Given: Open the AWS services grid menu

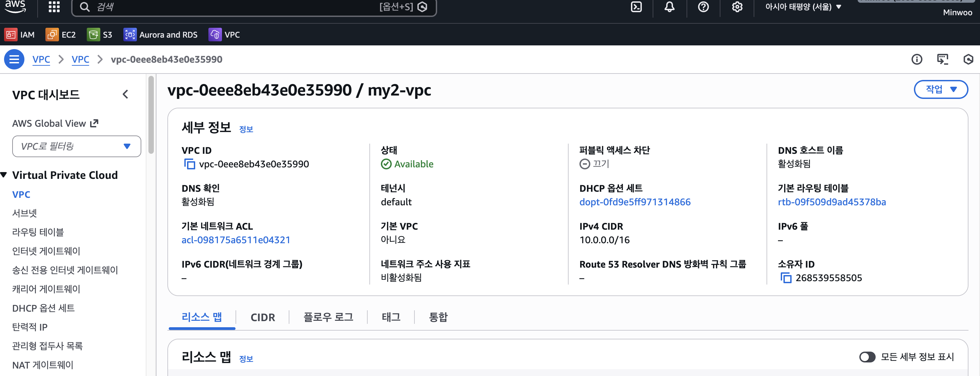Looking at the screenshot, I should 54,6.
